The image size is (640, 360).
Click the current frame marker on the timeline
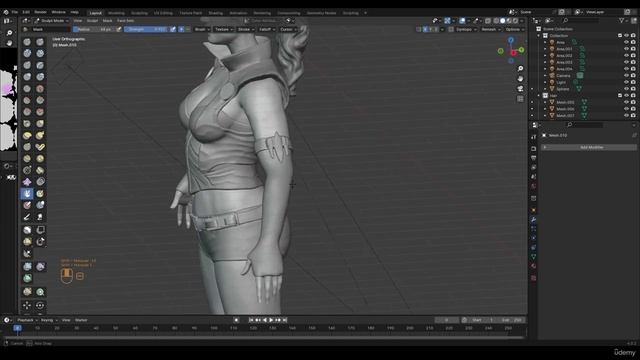[x=17, y=328]
